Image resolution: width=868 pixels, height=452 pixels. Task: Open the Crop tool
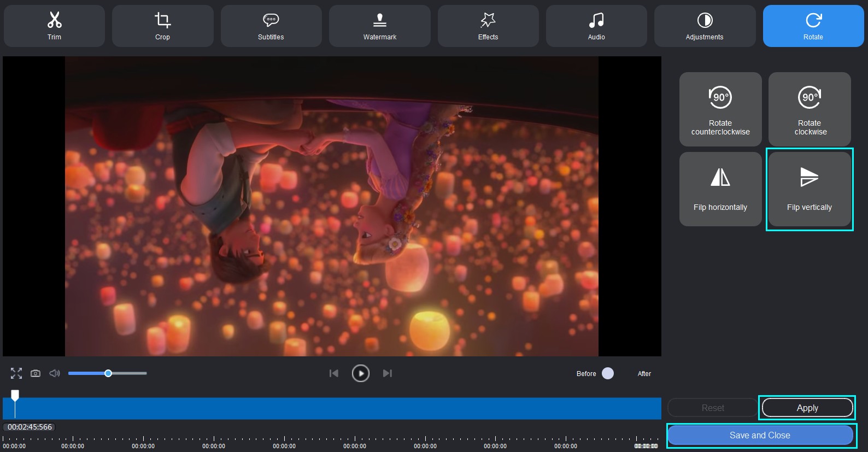click(162, 26)
